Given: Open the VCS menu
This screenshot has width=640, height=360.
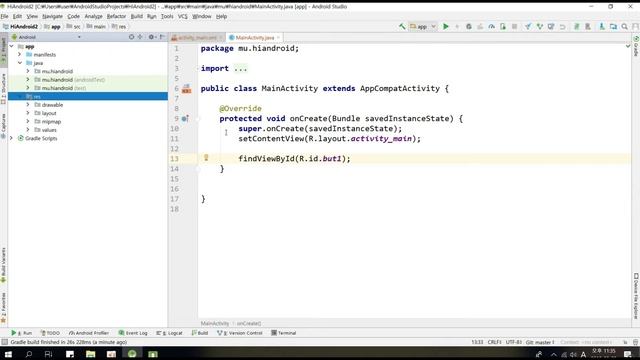Looking at the screenshot, I should pyautogui.click(x=182, y=16).
